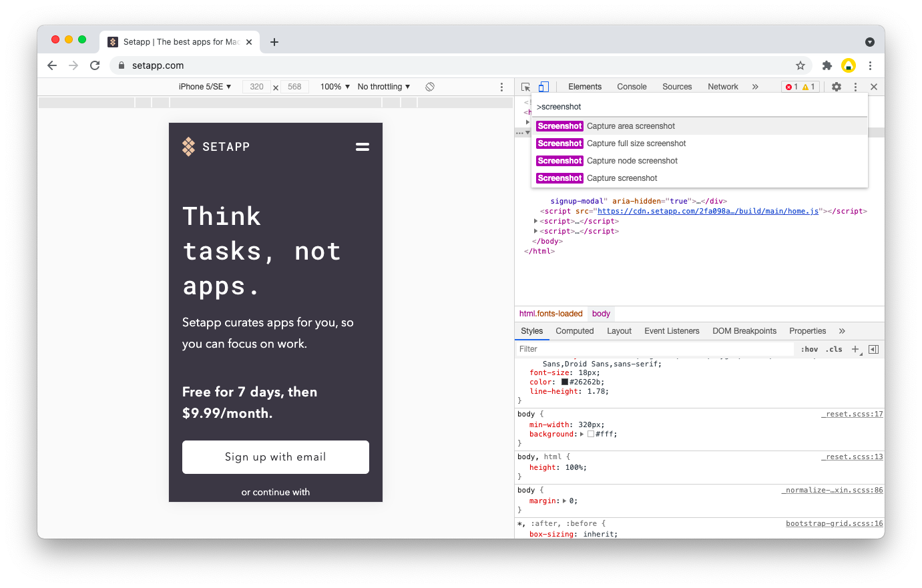The width and height of the screenshot is (922, 588).
Task: Expand the first collapsed script node
Action: (536, 221)
